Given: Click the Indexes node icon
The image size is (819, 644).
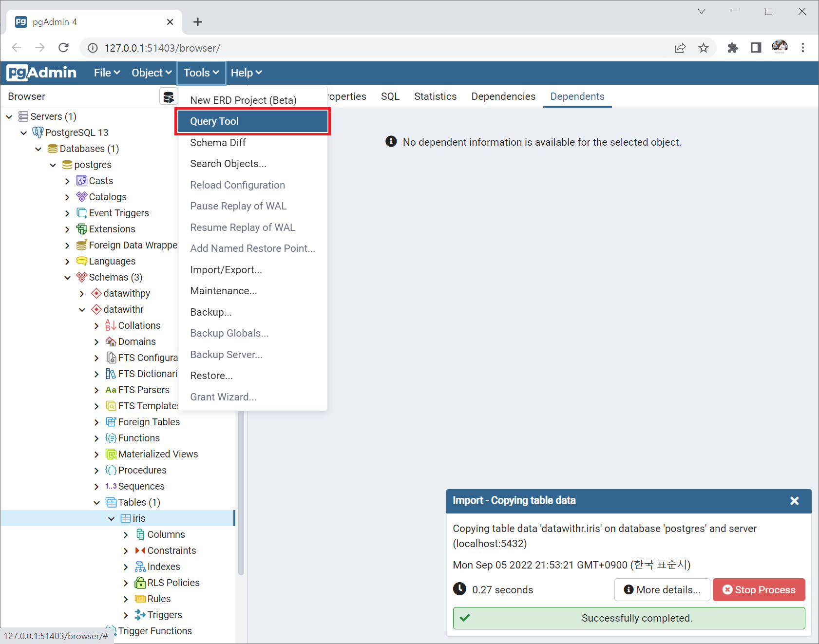Looking at the screenshot, I should coord(140,567).
